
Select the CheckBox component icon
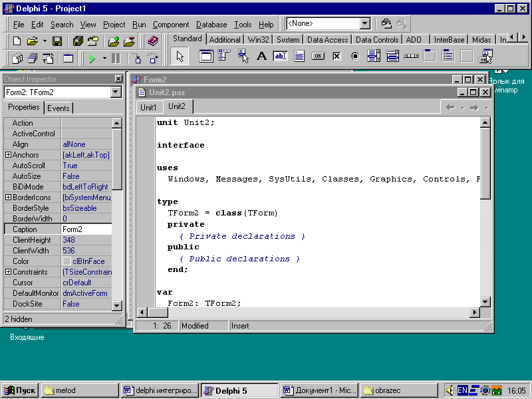336,56
